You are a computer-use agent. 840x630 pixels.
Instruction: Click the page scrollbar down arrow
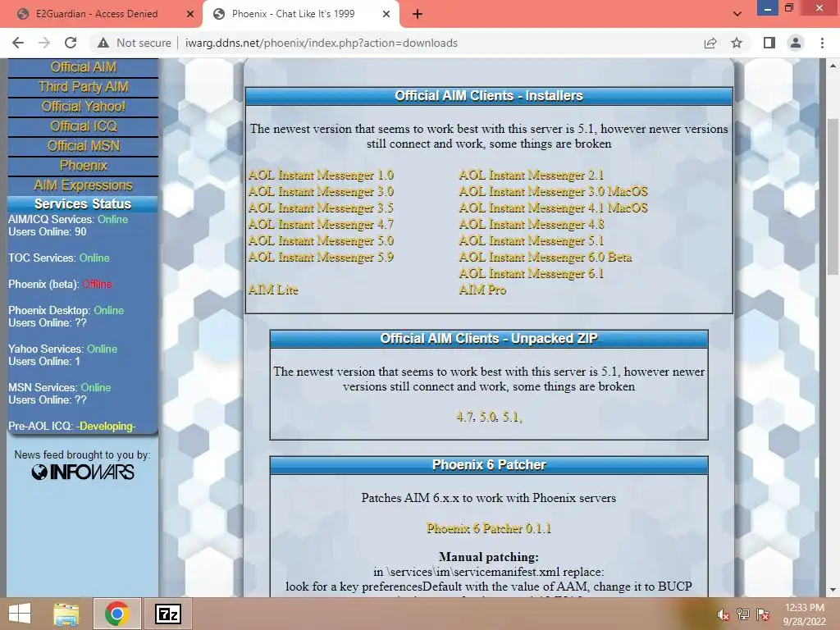click(833, 590)
